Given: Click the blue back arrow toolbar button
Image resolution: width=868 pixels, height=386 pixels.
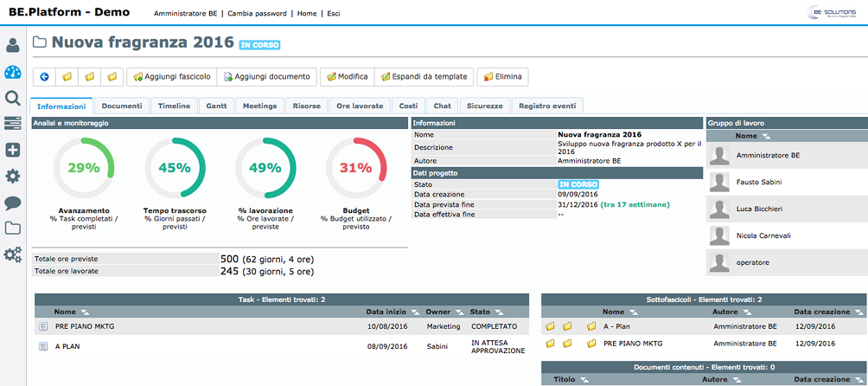Looking at the screenshot, I should pyautogui.click(x=45, y=77).
